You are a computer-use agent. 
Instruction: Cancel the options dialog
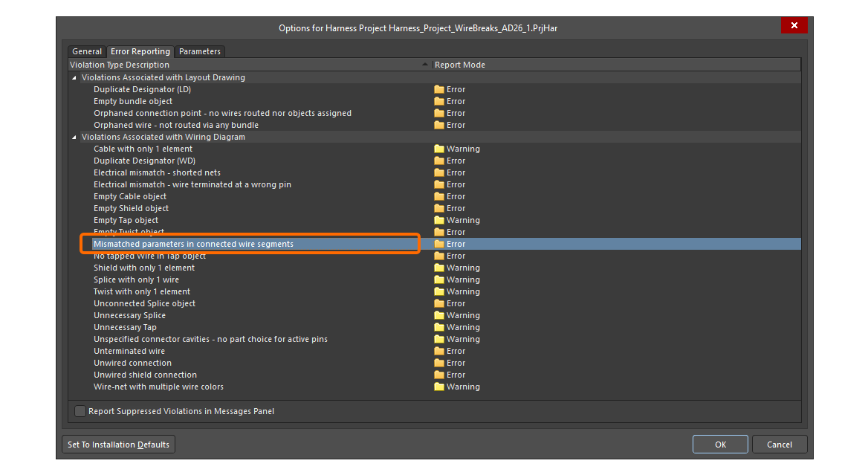[779, 445]
